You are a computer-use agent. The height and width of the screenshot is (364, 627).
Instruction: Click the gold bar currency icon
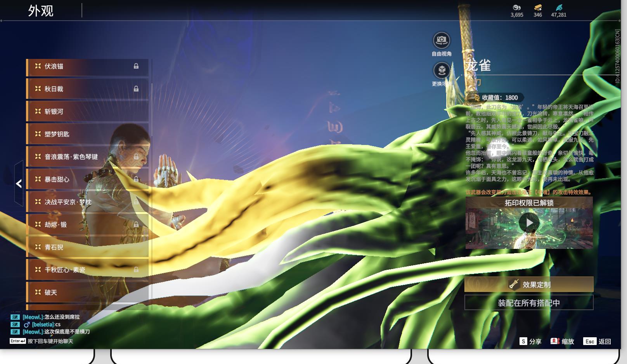click(538, 7)
